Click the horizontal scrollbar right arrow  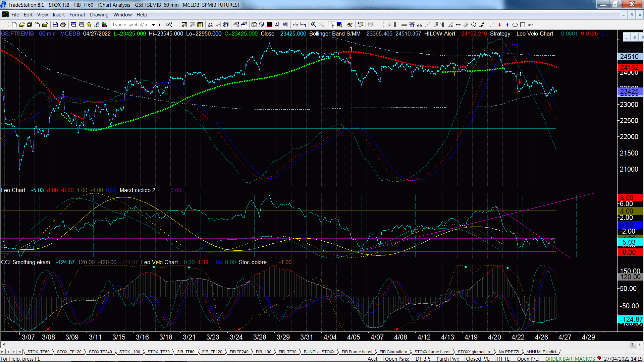coord(640,345)
